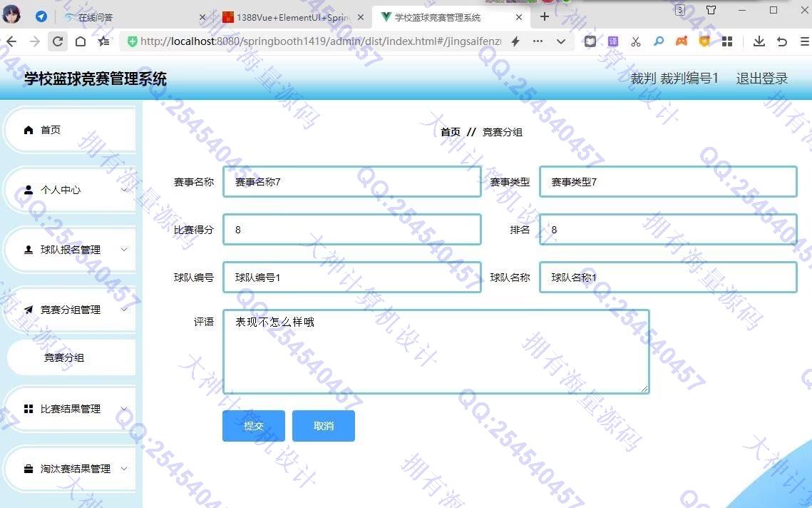The image size is (812, 508).
Task: Switch to the 1388Vue+ElementUI tab
Action: coord(292,17)
